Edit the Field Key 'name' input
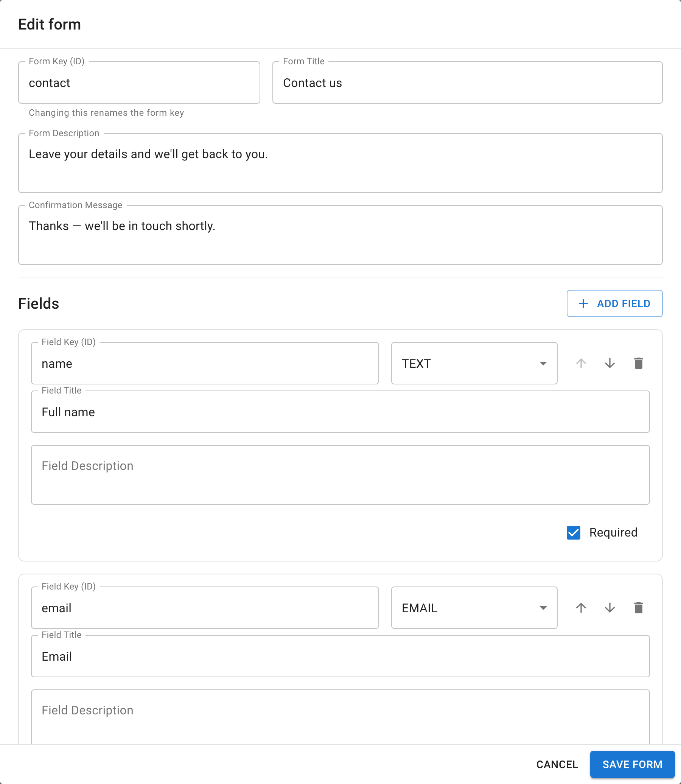681x784 pixels. tap(205, 363)
